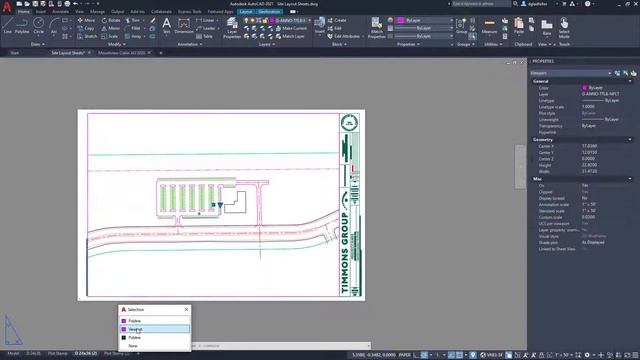Click the keyword search field
The image size is (640, 360).
pos(480,4)
